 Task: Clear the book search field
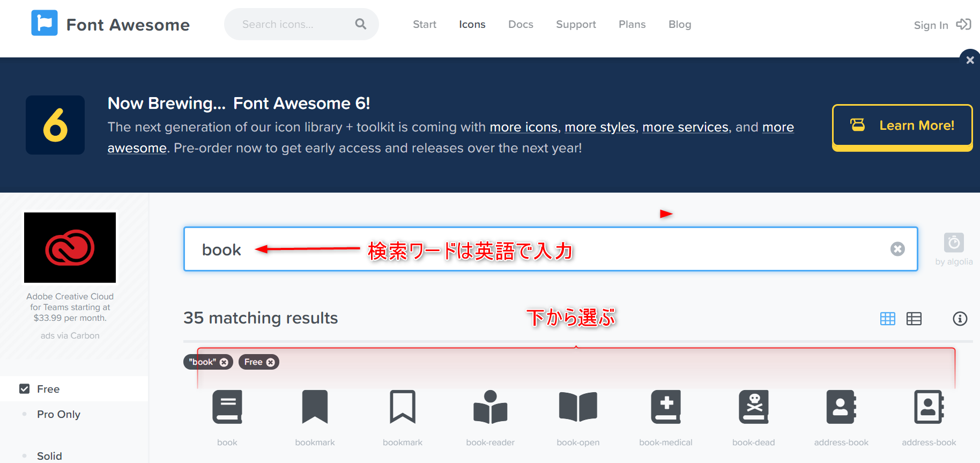(897, 249)
